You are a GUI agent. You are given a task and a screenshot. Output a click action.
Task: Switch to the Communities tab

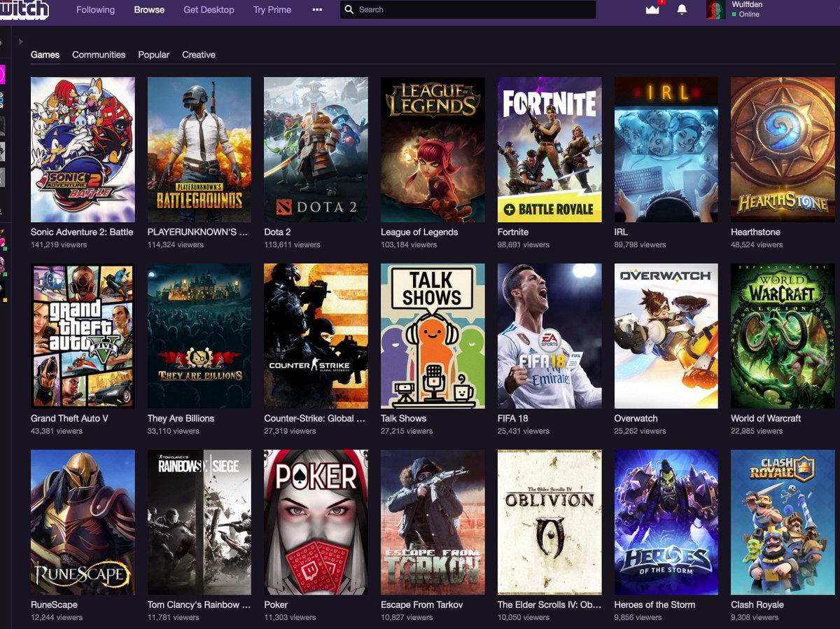(x=99, y=55)
